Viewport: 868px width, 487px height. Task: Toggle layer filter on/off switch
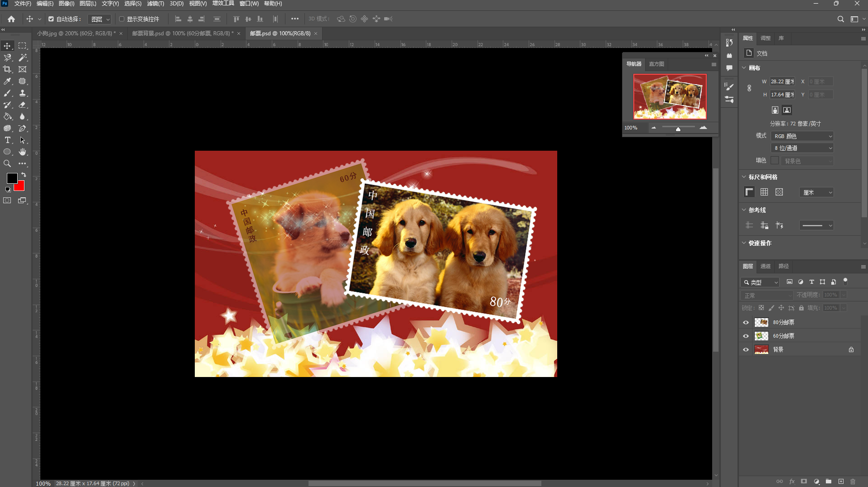(x=845, y=282)
